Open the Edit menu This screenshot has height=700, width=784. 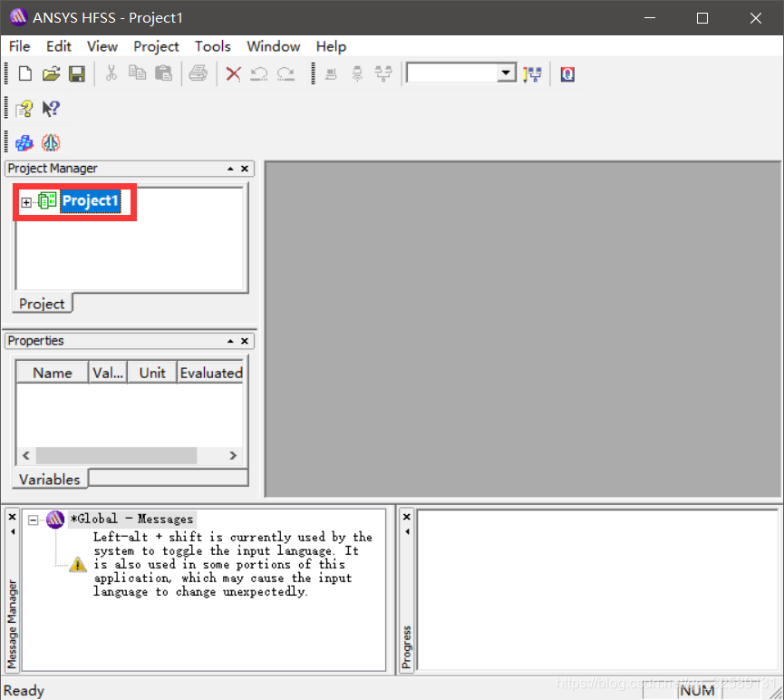(59, 46)
